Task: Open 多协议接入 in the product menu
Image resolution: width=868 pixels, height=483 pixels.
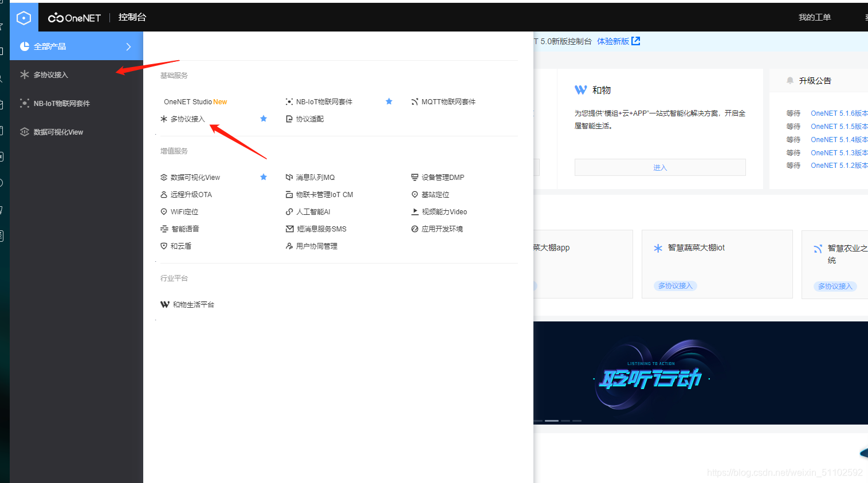Action: tap(187, 119)
